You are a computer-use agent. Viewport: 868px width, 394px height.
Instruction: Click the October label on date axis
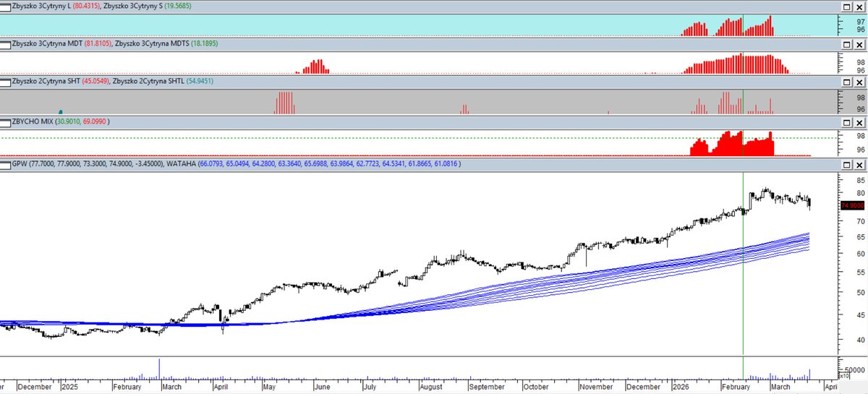click(536, 387)
